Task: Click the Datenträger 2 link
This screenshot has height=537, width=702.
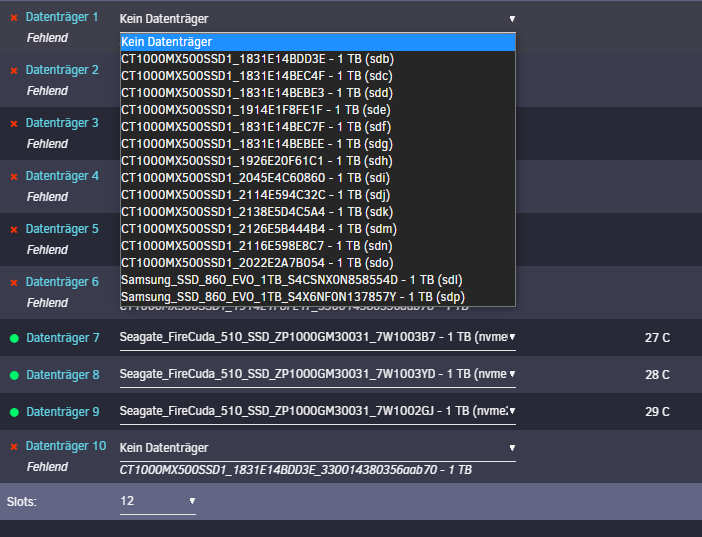Action: tap(62, 70)
